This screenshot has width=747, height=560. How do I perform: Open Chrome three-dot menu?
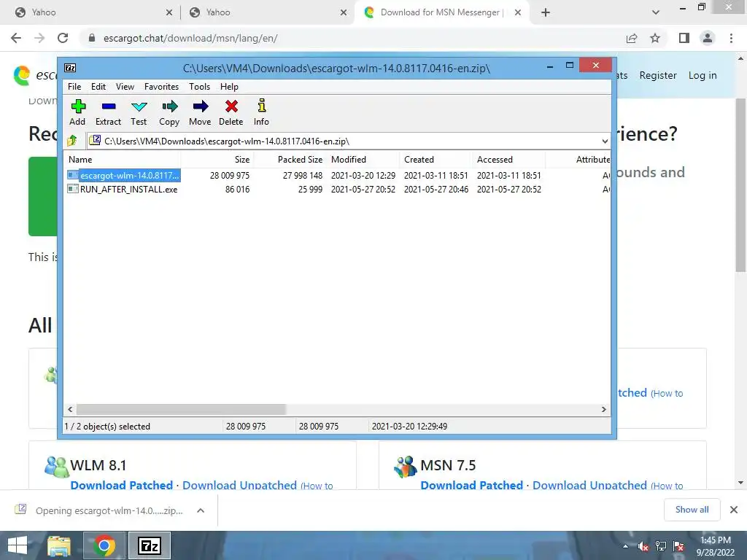[731, 38]
